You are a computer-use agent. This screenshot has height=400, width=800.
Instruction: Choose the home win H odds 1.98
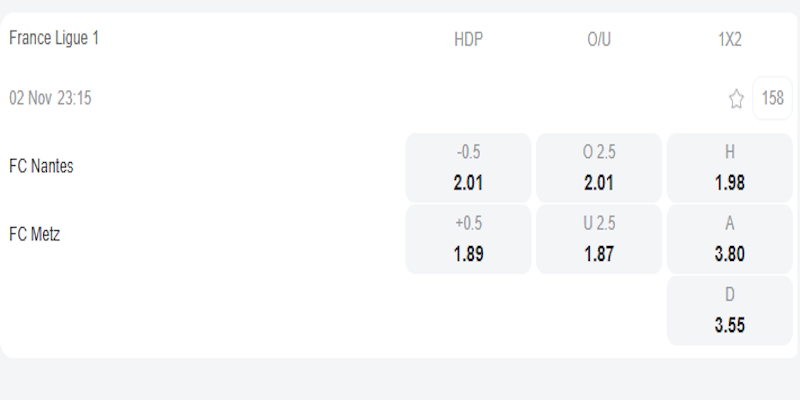(x=729, y=167)
